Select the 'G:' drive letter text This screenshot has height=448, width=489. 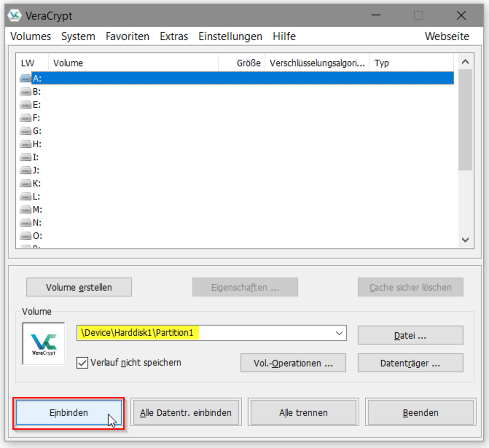[37, 131]
